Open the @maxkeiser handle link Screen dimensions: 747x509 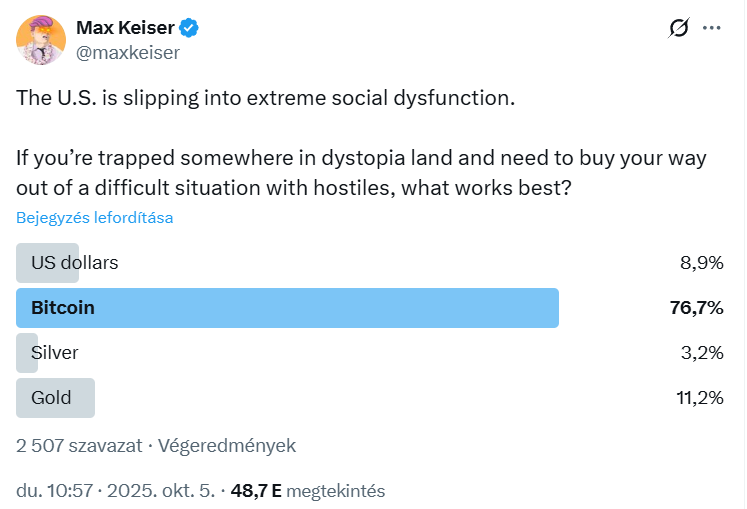tap(128, 53)
